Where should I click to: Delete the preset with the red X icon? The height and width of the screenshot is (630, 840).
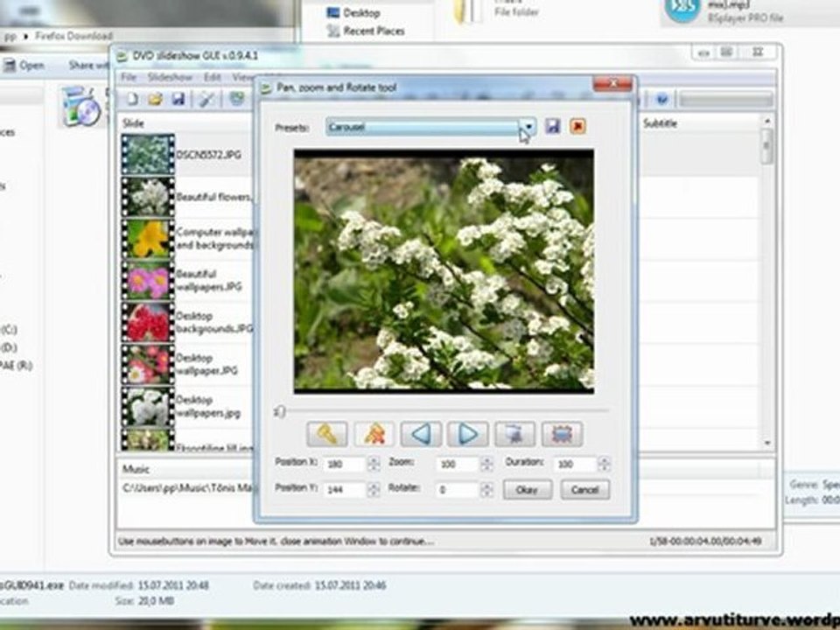pos(577,126)
